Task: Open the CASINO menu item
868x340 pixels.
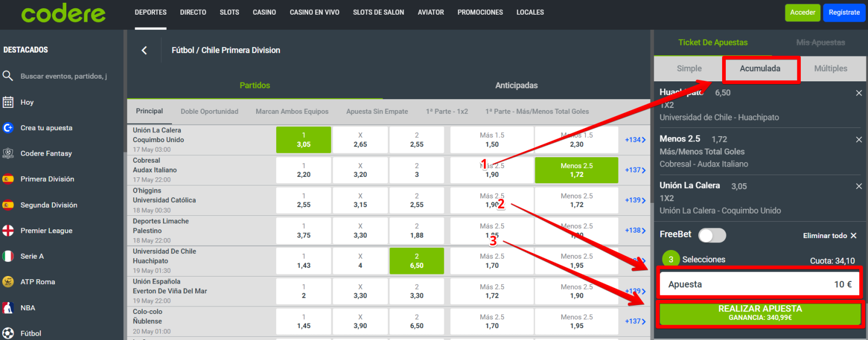Action: pos(264,12)
